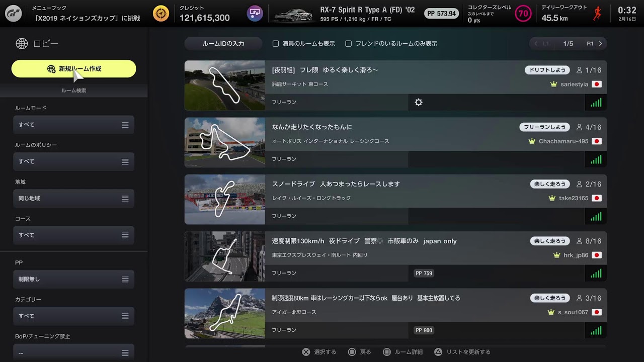The height and width of the screenshot is (362, 644).
Task: Open the PP dropdown showing 制限無し
Action: point(73,279)
